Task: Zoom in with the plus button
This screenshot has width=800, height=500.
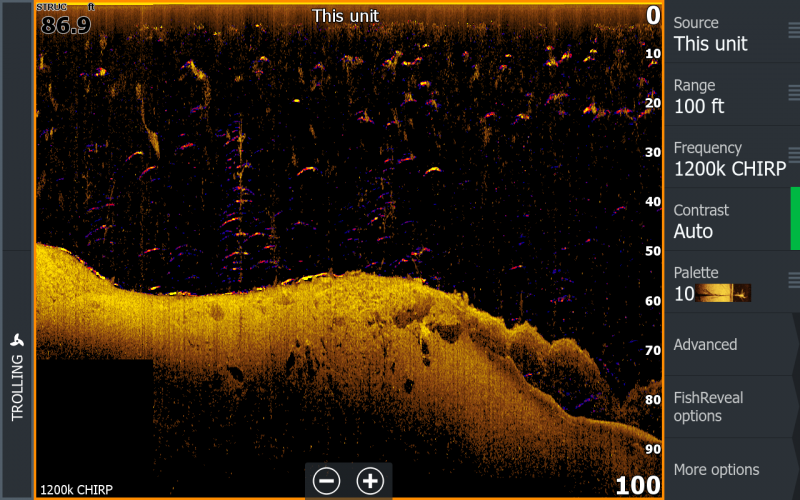Action: coord(370,481)
